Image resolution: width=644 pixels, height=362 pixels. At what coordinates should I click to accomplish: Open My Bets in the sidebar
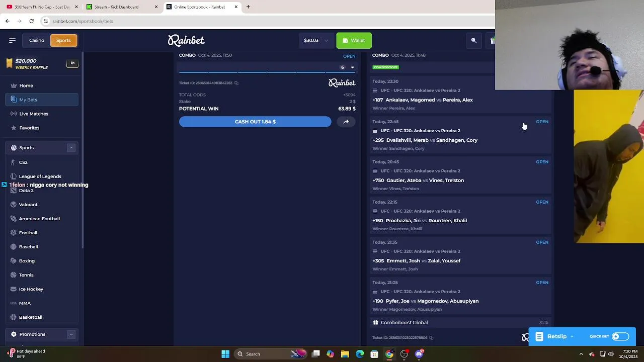(x=42, y=100)
